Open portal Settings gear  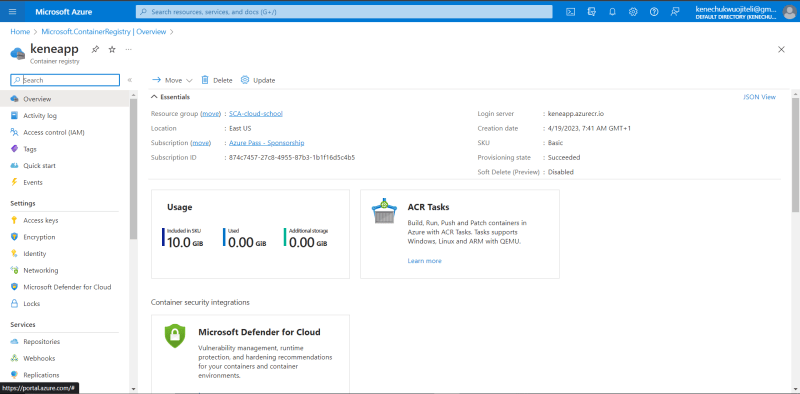[633, 12]
